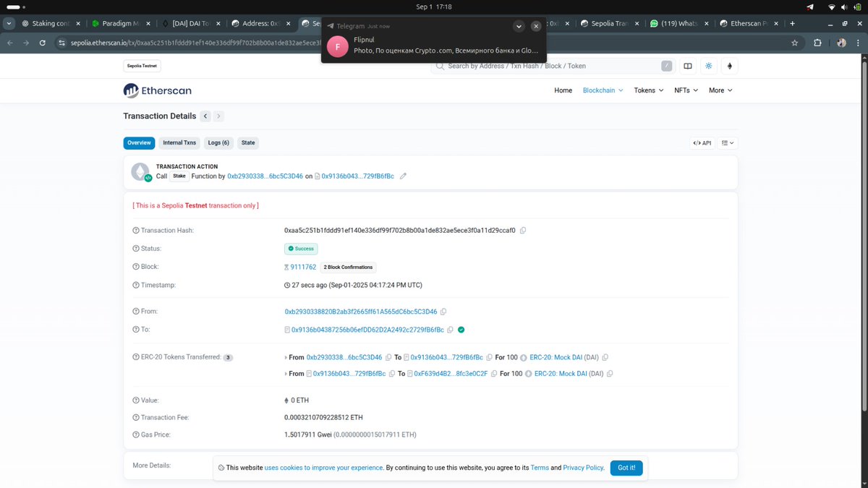Open a new browser tab

[x=793, y=23]
